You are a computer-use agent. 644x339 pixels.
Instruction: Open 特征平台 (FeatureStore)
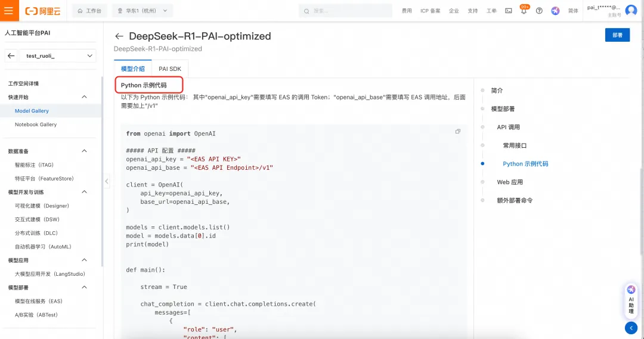[44, 179]
